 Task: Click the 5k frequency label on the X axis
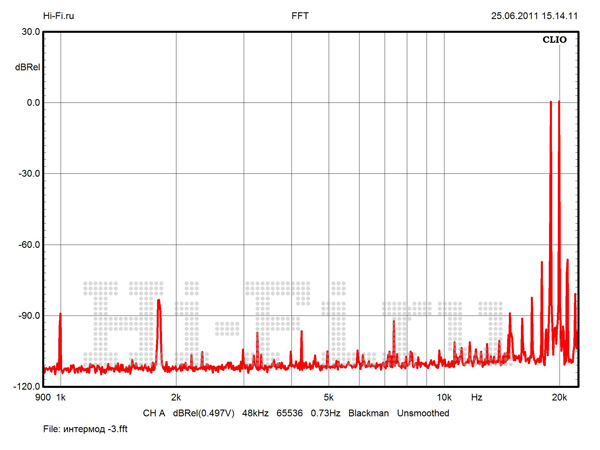[x=328, y=398]
